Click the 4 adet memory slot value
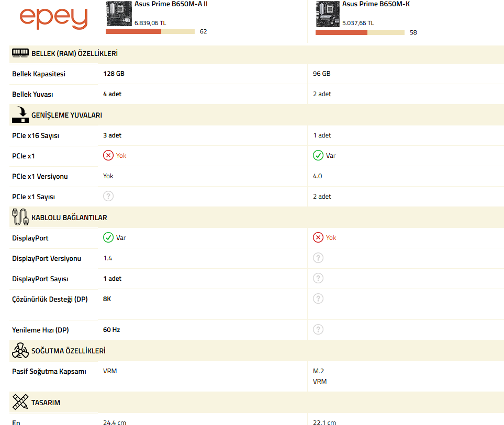 (112, 94)
